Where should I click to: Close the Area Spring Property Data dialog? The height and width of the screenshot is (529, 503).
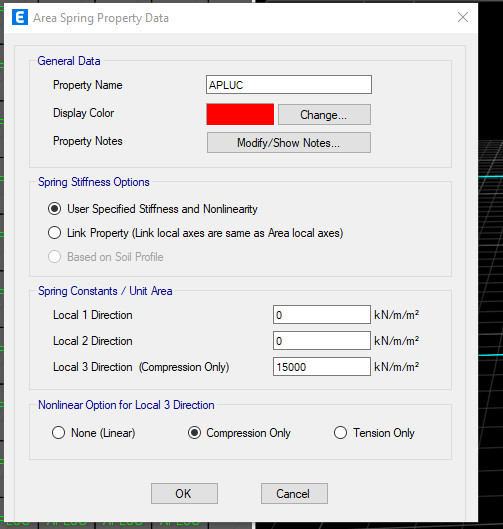463,17
